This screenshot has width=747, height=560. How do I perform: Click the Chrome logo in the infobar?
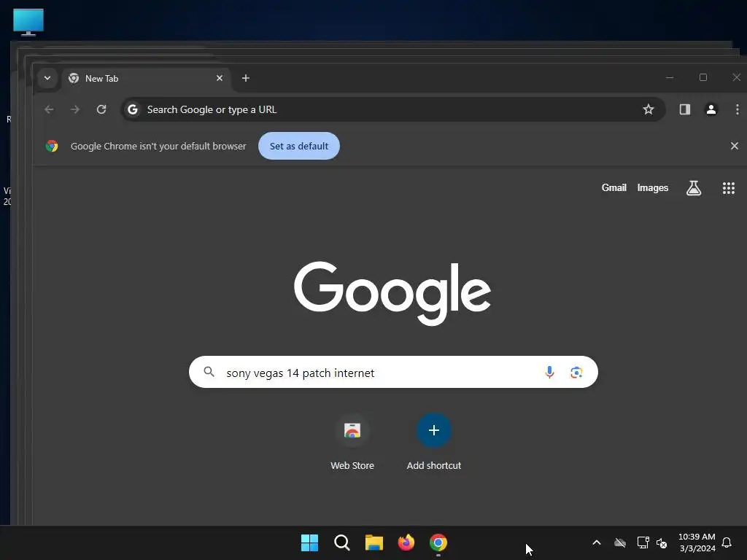coord(52,146)
